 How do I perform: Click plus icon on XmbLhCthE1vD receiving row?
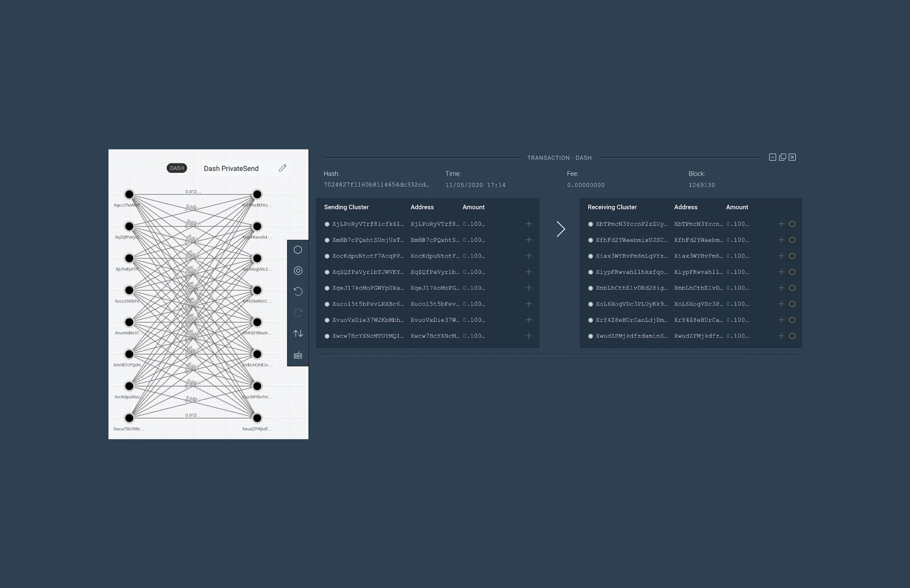point(781,288)
